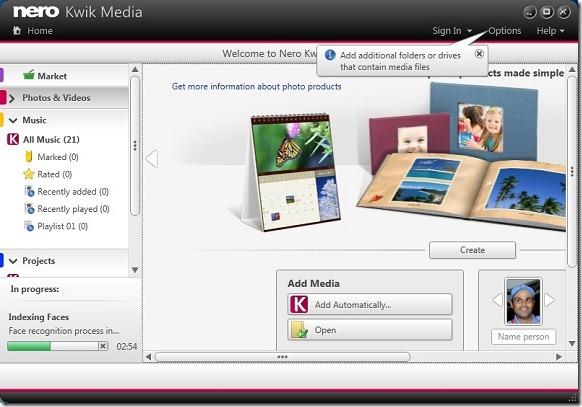Click the Name person field
582x407 pixels.
coord(523,337)
